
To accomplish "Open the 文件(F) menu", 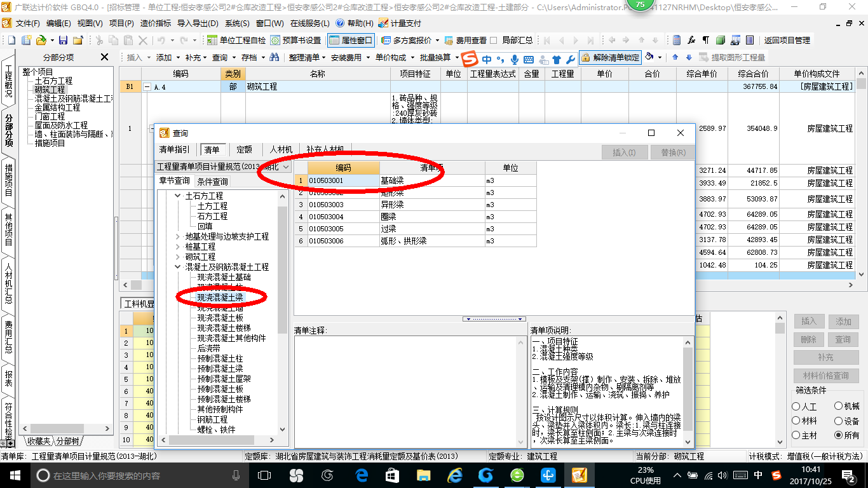I will tap(27, 23).
